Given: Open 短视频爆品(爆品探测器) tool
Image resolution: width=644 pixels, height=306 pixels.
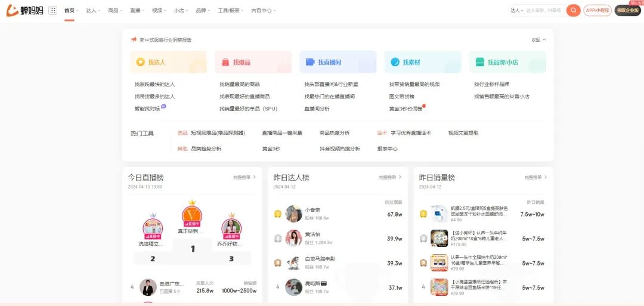Looking at the screenshot, I should [218, 133].
